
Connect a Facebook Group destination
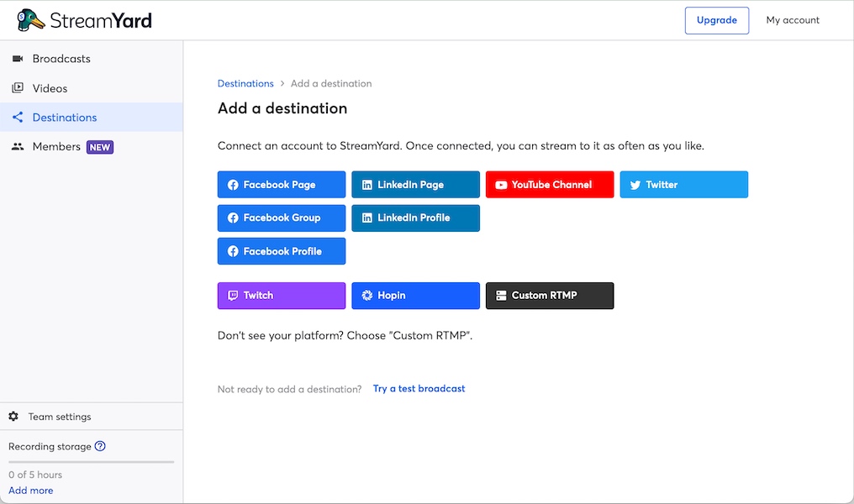(x=282, y=218)
